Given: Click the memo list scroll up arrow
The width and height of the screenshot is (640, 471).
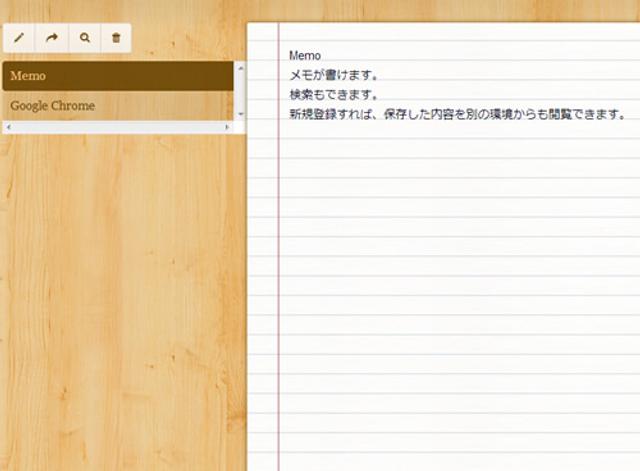Looking at the screenshot, I should click(x=240, y=68).
